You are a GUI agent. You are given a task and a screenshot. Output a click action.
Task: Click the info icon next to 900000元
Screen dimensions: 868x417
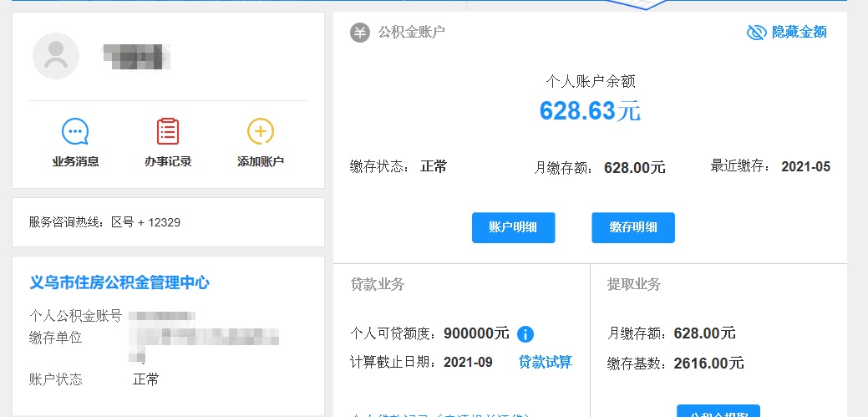coord(525,334)
